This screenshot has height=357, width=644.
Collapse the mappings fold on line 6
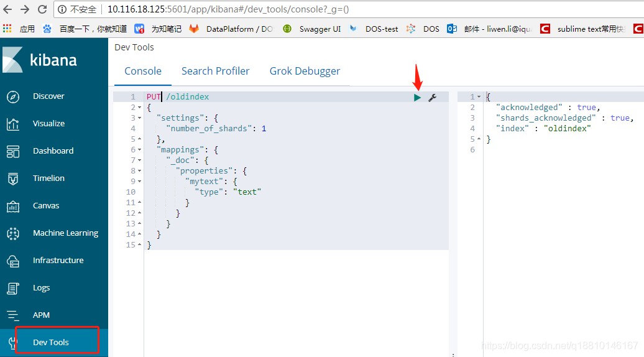(x=140, y=150)
